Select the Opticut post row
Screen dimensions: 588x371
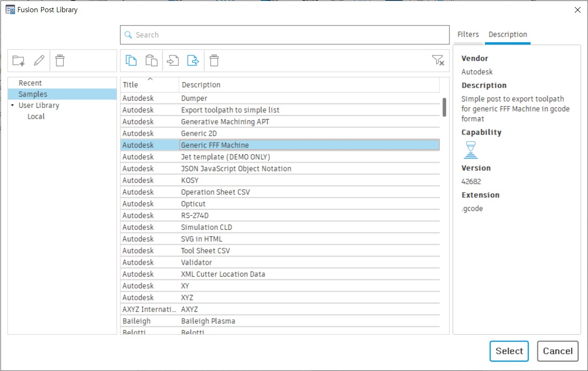pyautogui.click(x=280, y=204)
